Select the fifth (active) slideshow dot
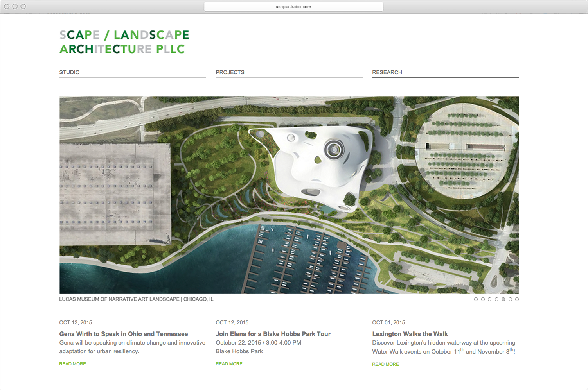Screen dimensions: 588x390 tap(503, 299)
